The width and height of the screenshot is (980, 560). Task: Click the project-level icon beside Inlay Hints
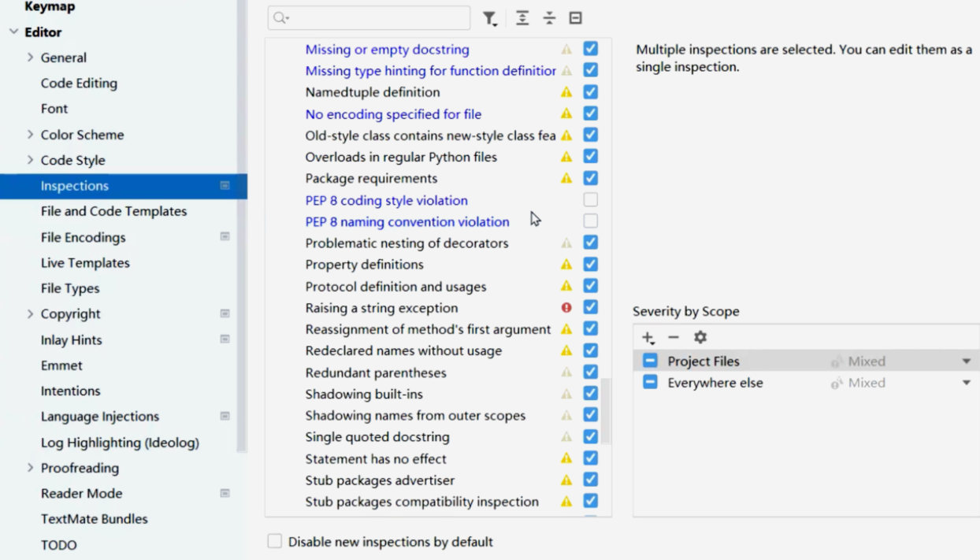[x=225, y=339]
